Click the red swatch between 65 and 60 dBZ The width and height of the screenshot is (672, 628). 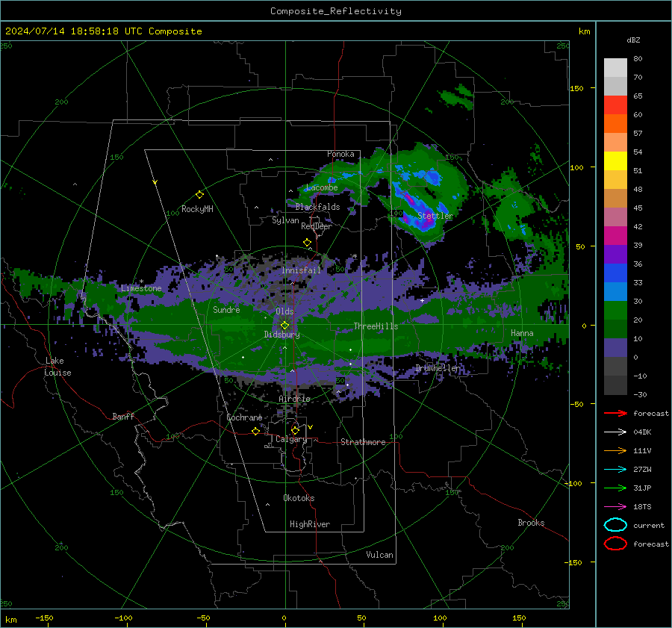click(615, 105)
